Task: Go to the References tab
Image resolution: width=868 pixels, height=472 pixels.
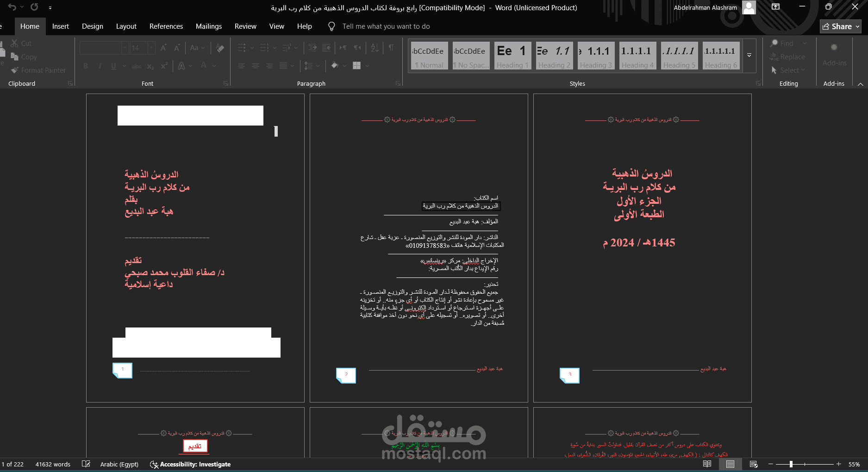Action: coord(166,26)
